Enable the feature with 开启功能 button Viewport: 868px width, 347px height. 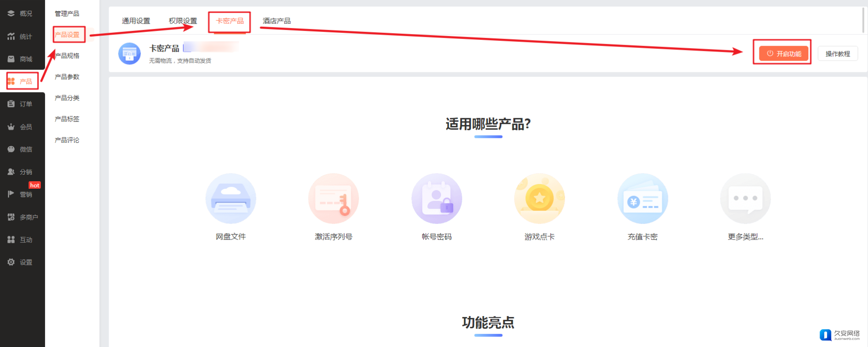[783, 54]
